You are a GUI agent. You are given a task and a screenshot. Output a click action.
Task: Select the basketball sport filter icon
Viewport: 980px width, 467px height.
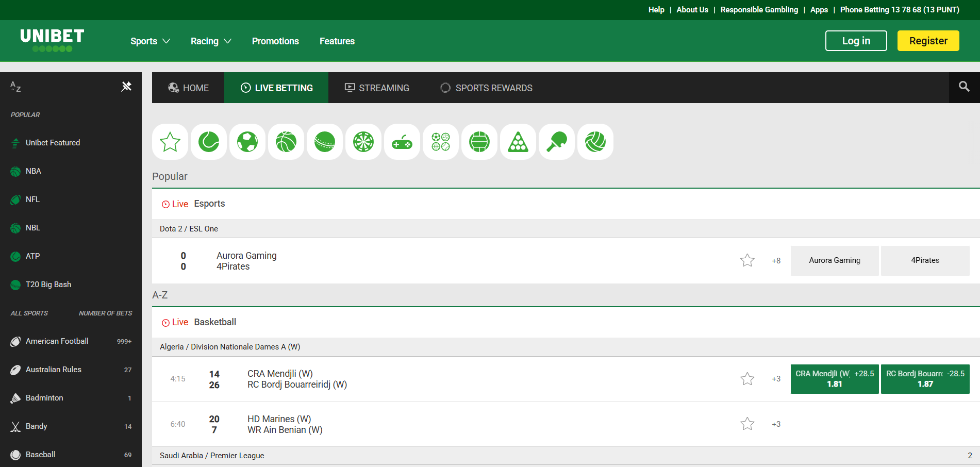pyautogui.click(x=286, y=142)
